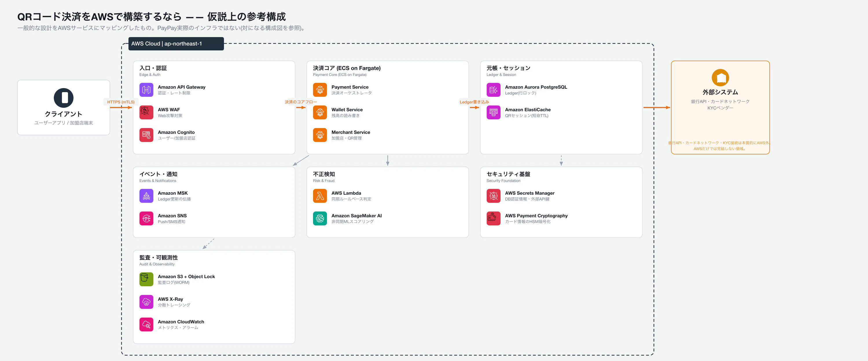868x361 pixels.
Task: Select the QRセッション(短命TTL) description
Action: [527, 115]
